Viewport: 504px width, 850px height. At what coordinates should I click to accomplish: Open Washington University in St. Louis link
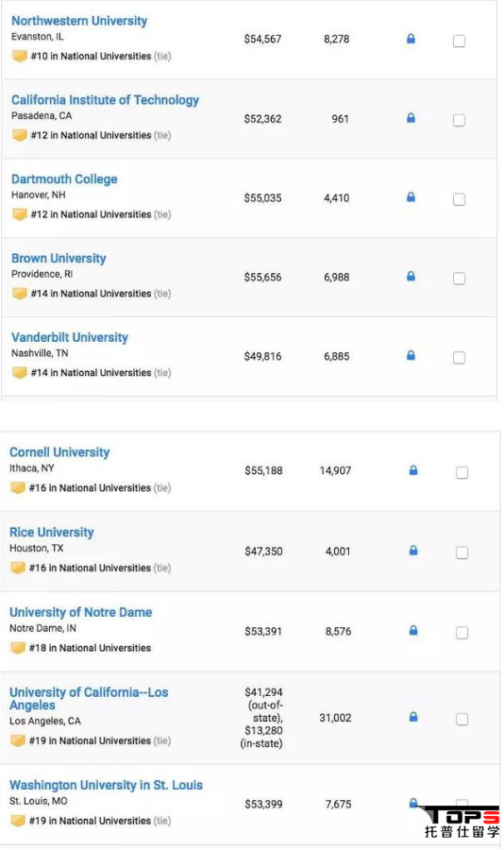(107, 785)
